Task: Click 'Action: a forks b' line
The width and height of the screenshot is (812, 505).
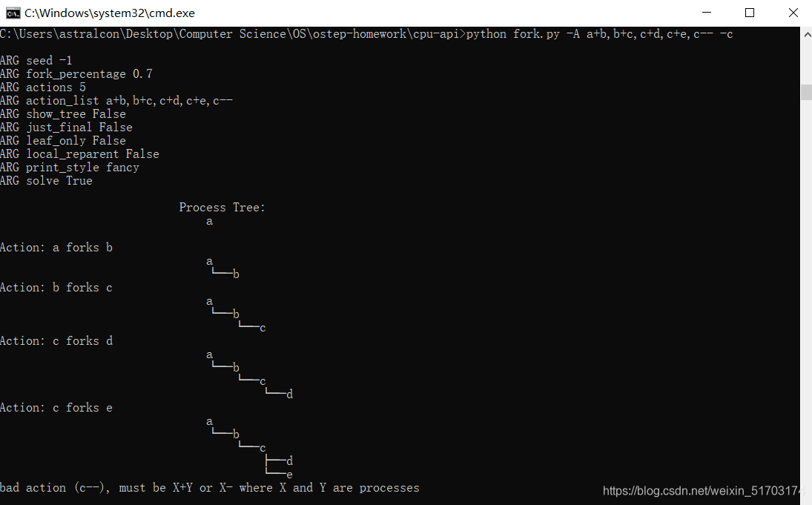Action: (x=56, y=248)
